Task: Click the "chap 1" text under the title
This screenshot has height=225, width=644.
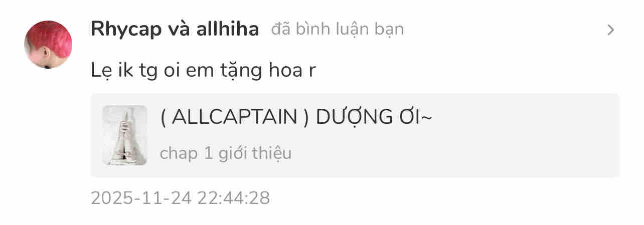Action: pyautogui.click(x=187, y=154)
